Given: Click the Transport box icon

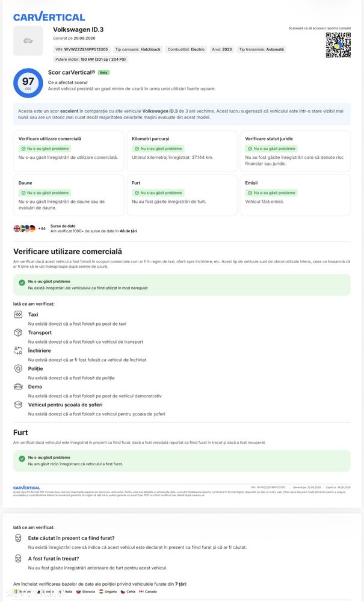Looking at the screenshot, I should click(x=18, y=332).
